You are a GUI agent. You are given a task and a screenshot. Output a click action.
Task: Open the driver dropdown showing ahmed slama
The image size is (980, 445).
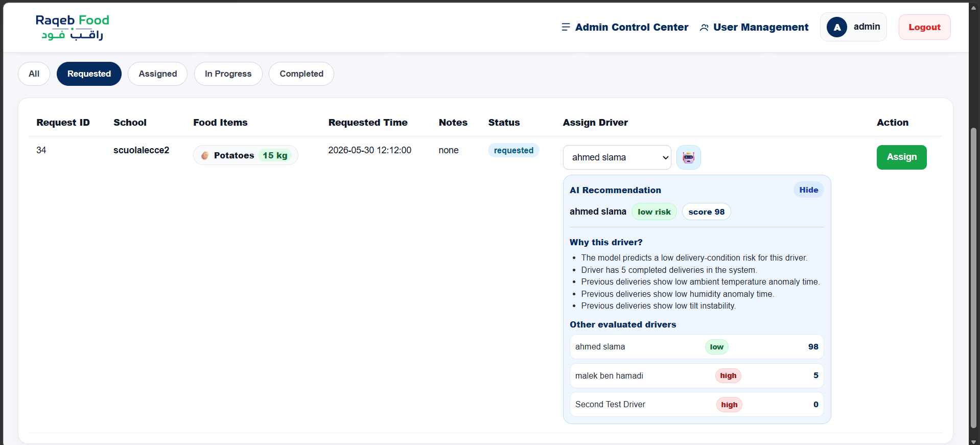[x=617, y=157]
